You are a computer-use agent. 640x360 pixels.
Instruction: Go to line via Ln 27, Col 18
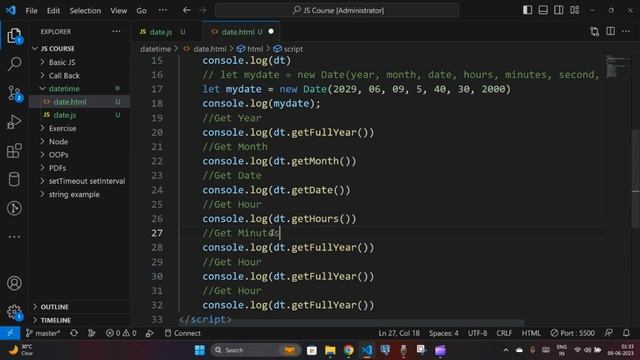[x=399, y=333]
